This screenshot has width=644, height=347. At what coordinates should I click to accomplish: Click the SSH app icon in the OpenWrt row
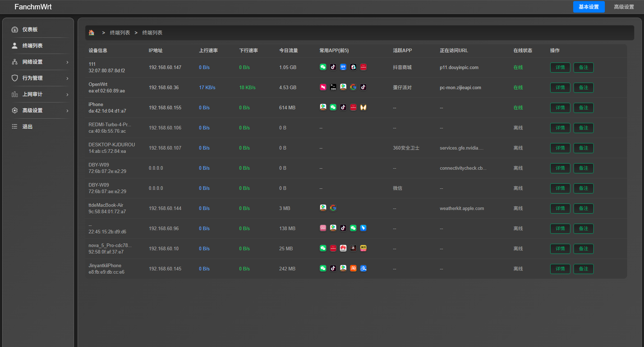(x=333, y=87)
